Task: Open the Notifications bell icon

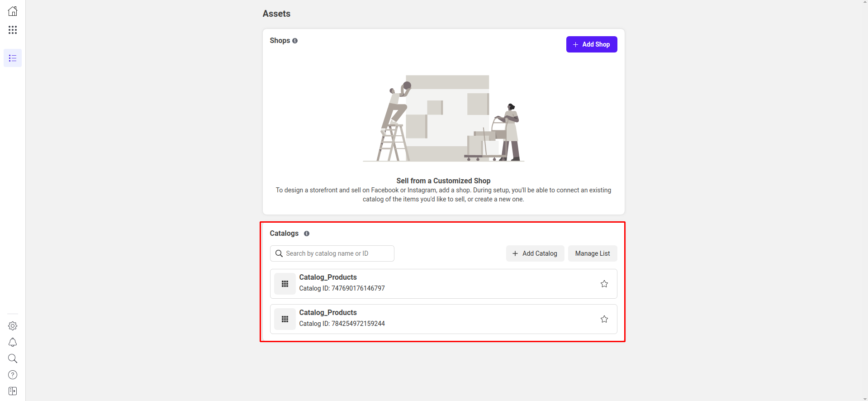Action: (13, 342)
